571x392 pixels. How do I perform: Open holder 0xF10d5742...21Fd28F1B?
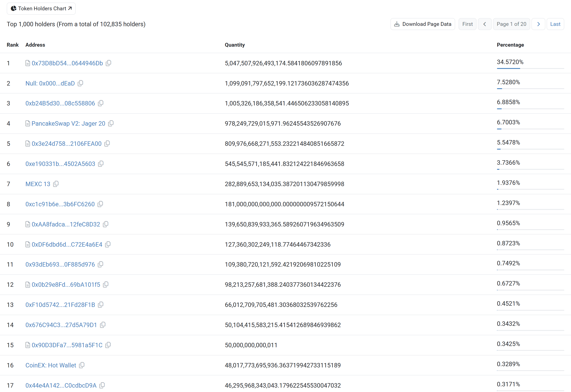[x=60, y=305]
